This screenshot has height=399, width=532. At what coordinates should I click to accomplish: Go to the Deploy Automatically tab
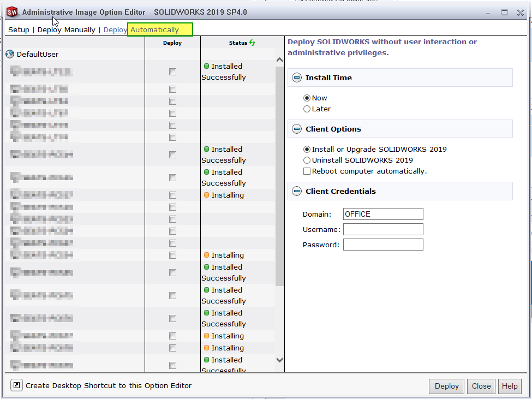pyautogui.click(x=141, y=30)
